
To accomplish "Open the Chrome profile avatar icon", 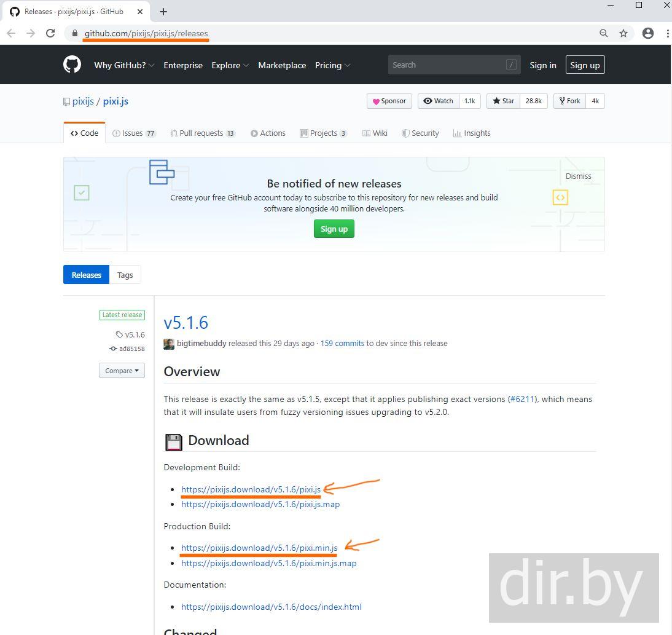I will pos(648,33).
